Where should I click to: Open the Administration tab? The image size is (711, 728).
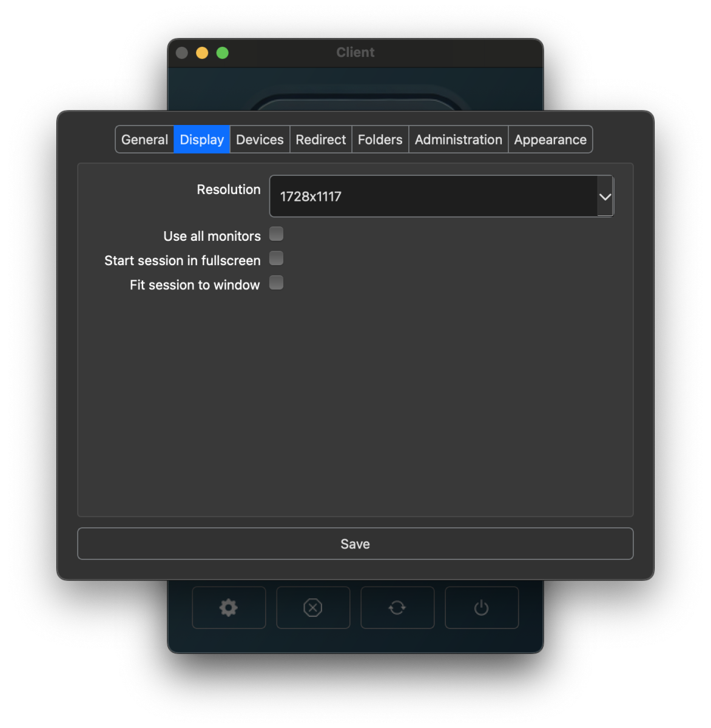(x=459, y=140)
